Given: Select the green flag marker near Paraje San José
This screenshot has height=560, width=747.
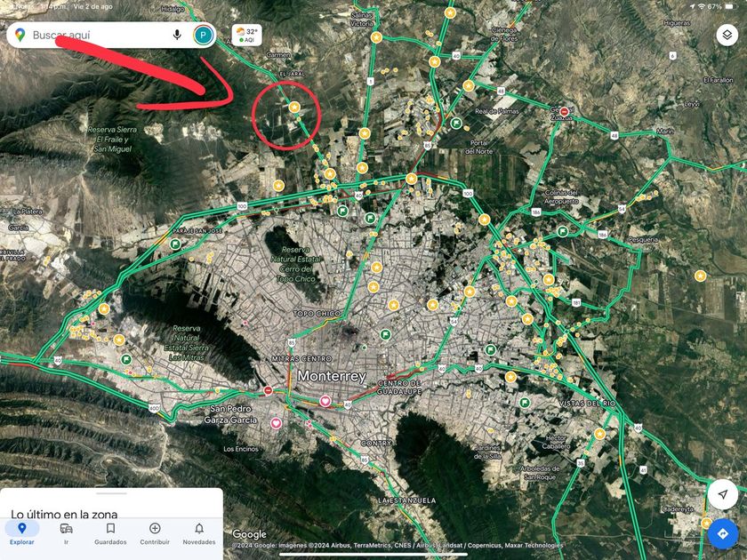Looking at the screenshot, I should [x=175, y=244].
